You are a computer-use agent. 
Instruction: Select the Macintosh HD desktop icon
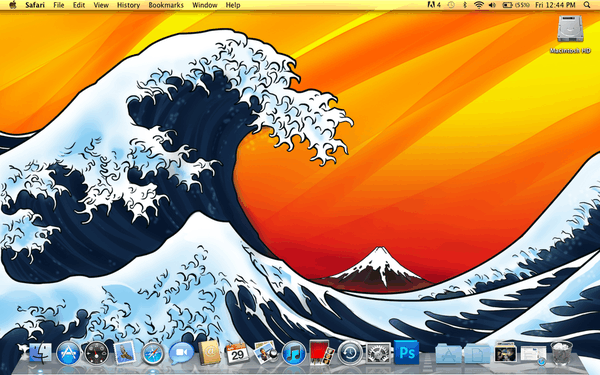[x=570, y=34]
